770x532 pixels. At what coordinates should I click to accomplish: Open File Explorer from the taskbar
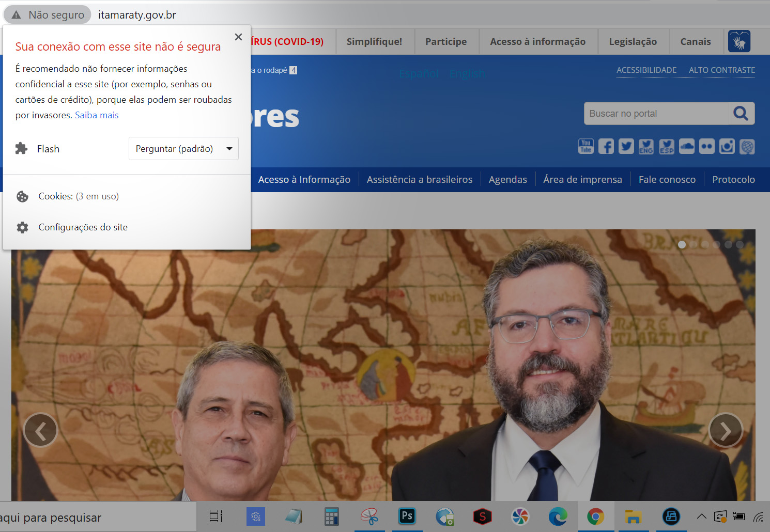633,517
